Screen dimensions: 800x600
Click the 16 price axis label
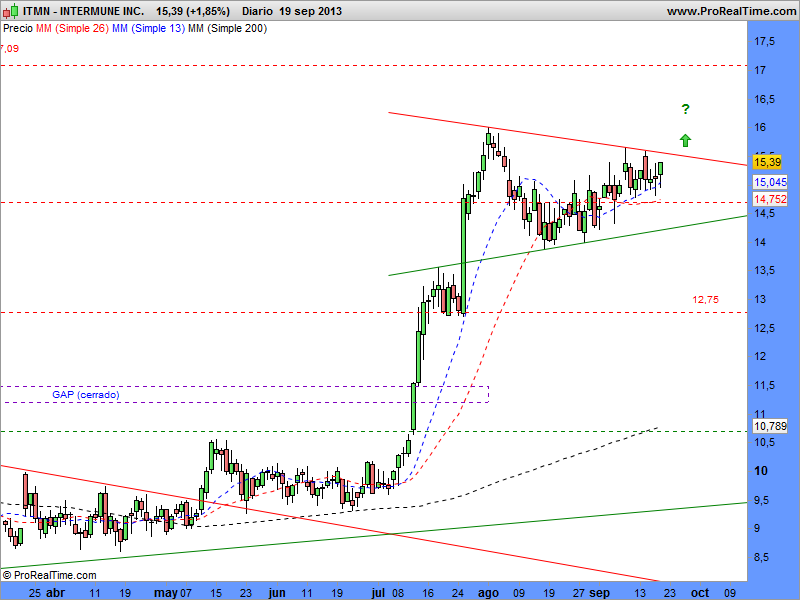pyautogui.click(x=760, y=127)
